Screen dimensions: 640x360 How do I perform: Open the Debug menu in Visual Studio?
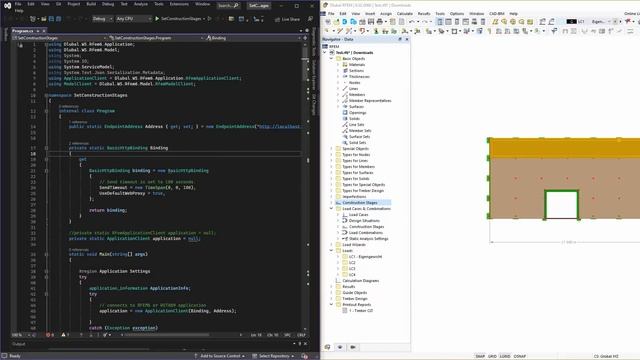pyautogui.click(x=108, y=4)
